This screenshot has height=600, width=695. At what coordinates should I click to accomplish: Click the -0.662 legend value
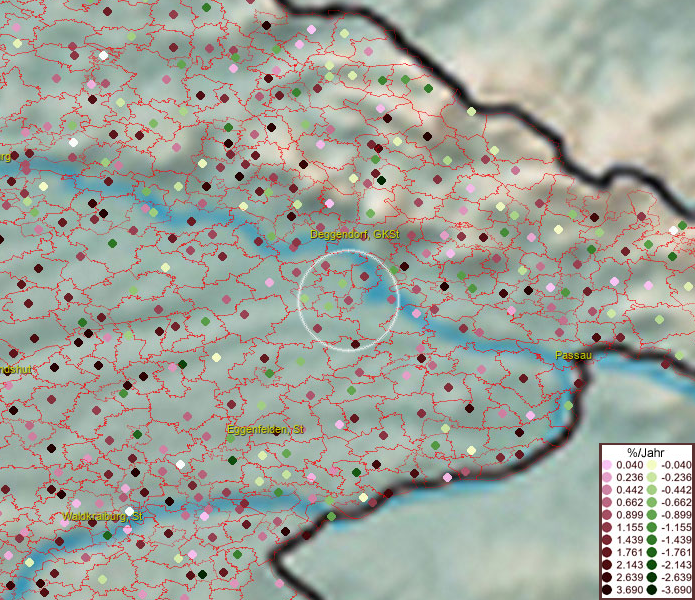(x=676, y=503)
